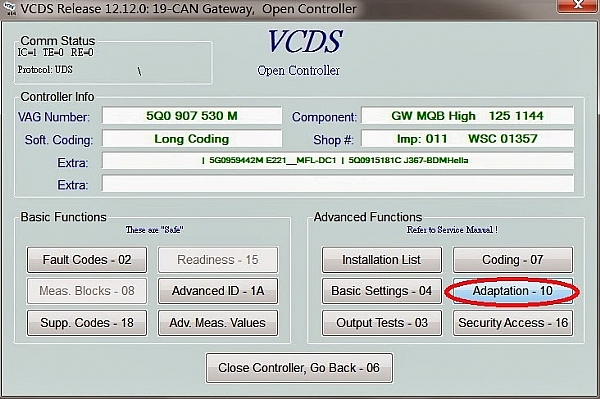Click Close Controller, Go Back - 06
Image resolution: width=600 pixels, height=399 pixels.
299,368
